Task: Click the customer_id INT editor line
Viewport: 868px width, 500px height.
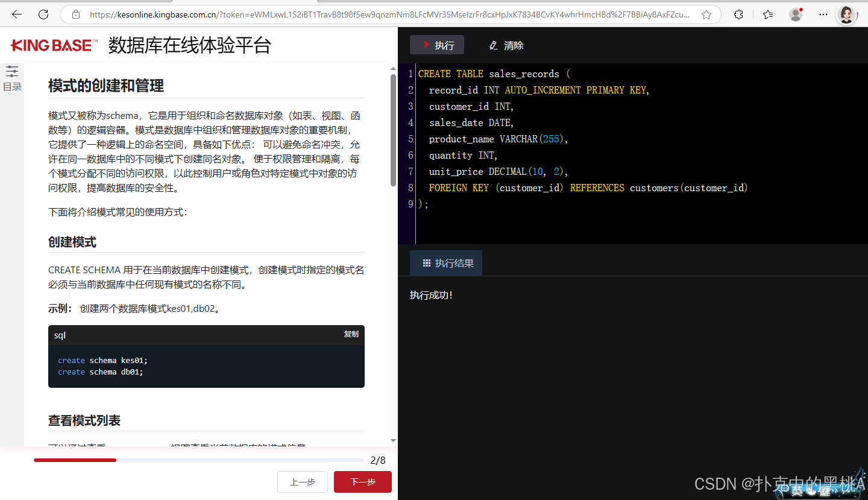Action: tap(471, 107)
